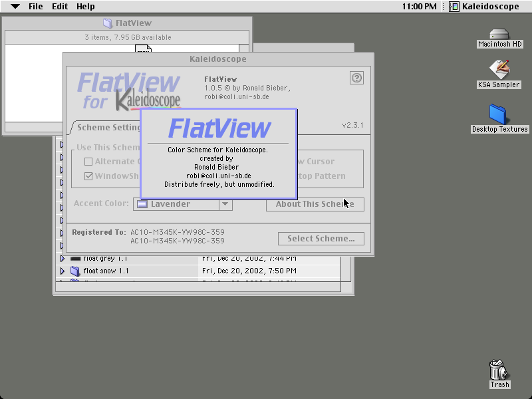The width and height of the screenshot is (532, 399).
Task: Click the FlatView for Kaleidoscope logo
Action: tap(128, 91)
